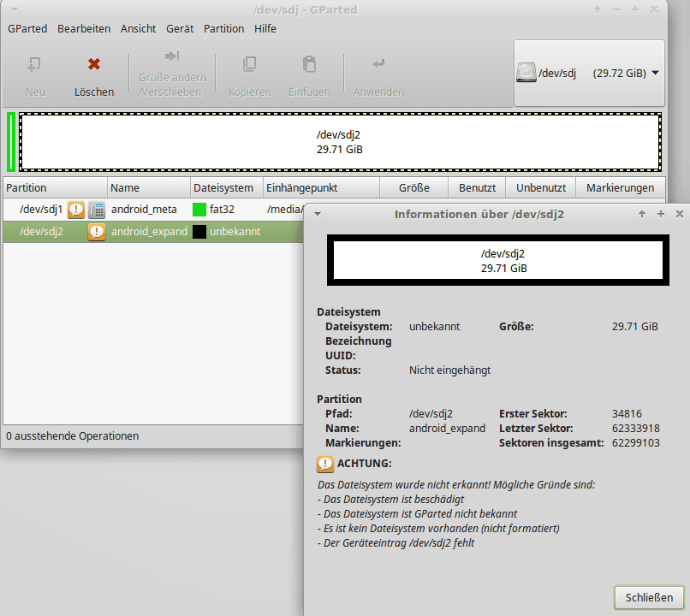The image size is (690, 616).
Task: Click the unbekannt text in the partition table
Action: click(235, 232)
